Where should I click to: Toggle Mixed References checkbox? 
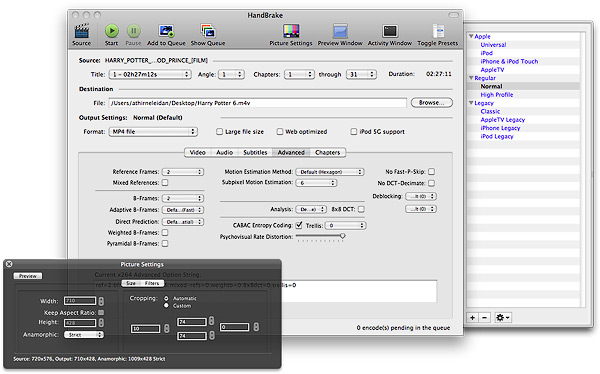pos(165,183)
